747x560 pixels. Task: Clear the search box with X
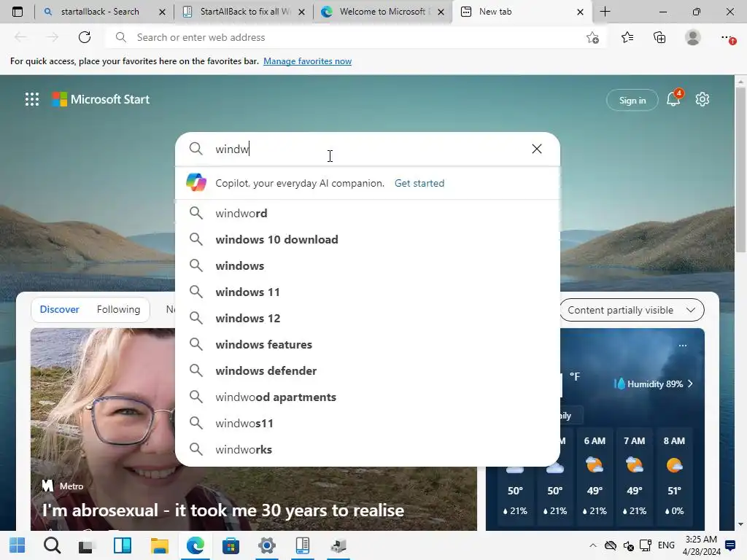pos(536,149)
